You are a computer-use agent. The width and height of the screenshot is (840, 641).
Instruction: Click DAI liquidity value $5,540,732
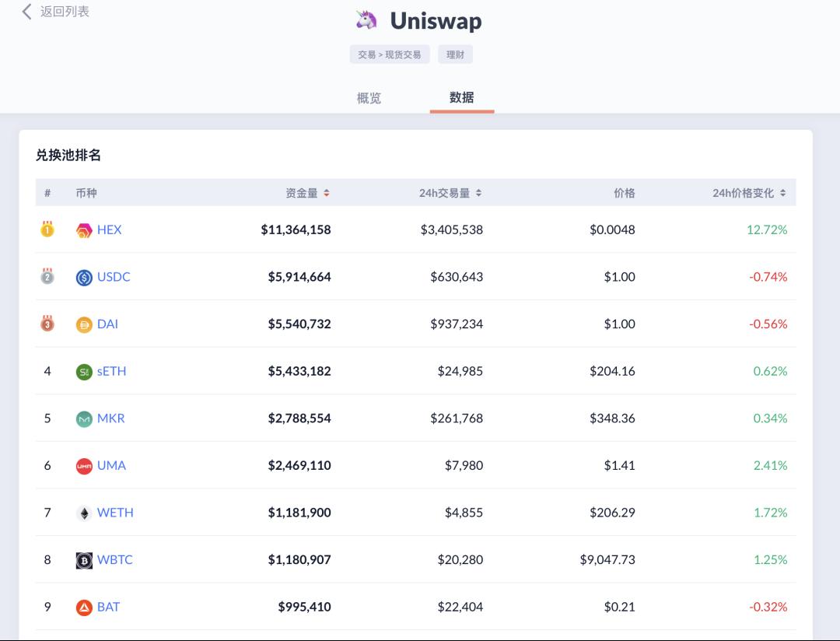pyautogui.click(x=299, y=324)
